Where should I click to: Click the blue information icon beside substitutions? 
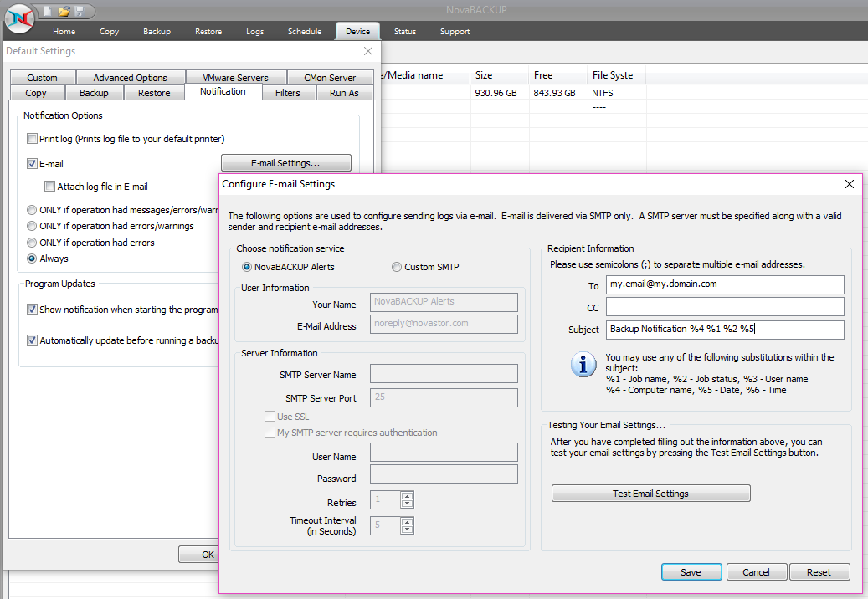(x=583, y=365)
